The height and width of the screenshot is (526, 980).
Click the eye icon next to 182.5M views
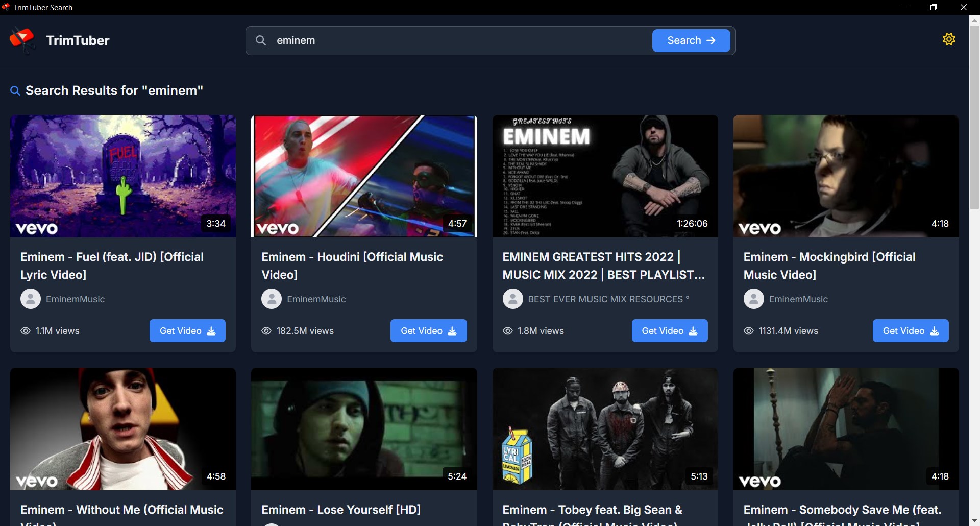(x=266, y=331)
